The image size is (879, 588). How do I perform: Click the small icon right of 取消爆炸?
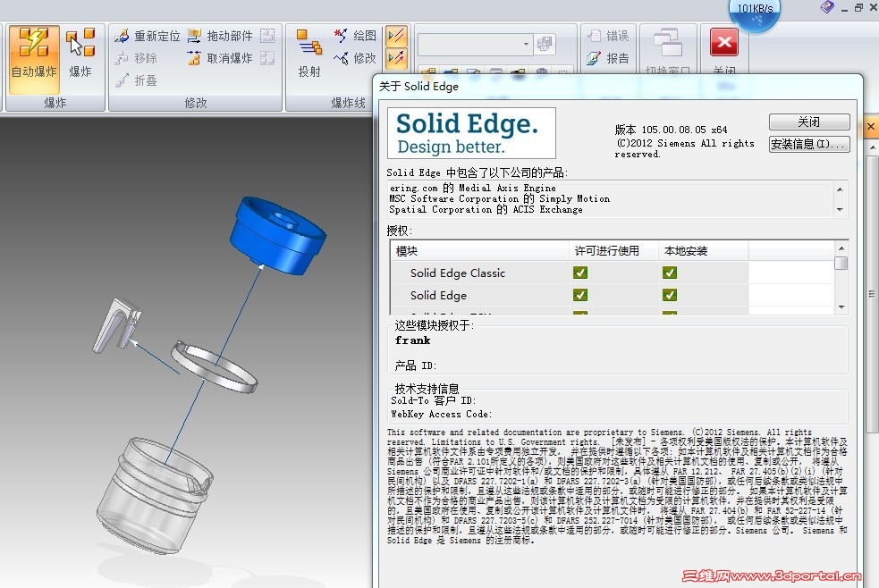tap(268, 58)
